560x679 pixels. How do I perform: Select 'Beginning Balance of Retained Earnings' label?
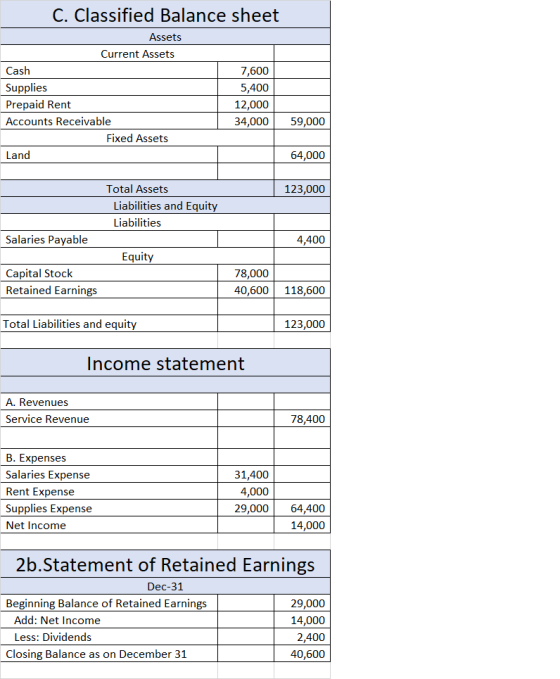pyautogui.click(x=109, y=603)
